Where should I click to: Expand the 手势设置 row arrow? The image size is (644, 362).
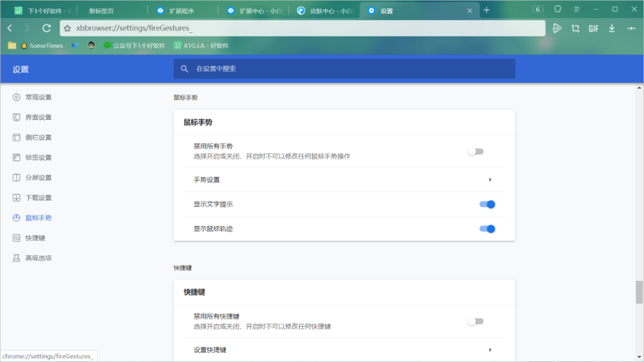point(490,180)
